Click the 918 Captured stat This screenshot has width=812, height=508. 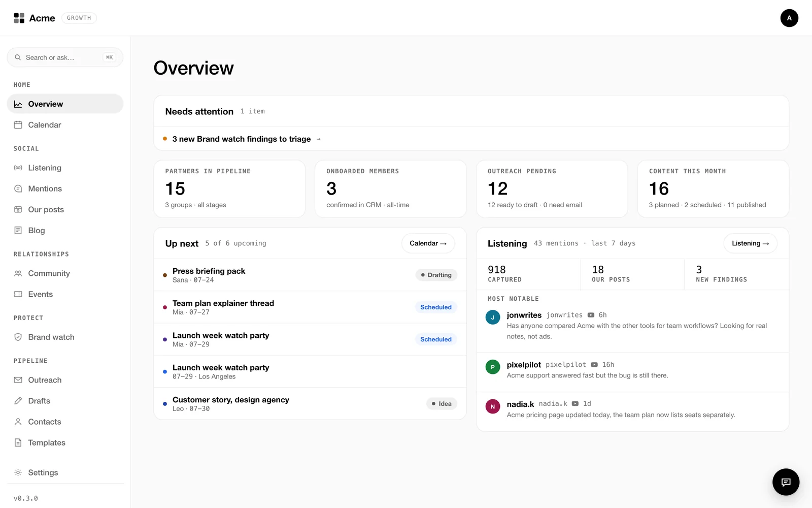point(528,274)
